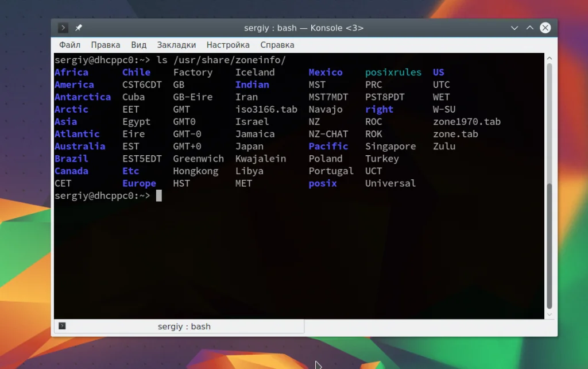Maximize Konsole with the up chevron

530,28
